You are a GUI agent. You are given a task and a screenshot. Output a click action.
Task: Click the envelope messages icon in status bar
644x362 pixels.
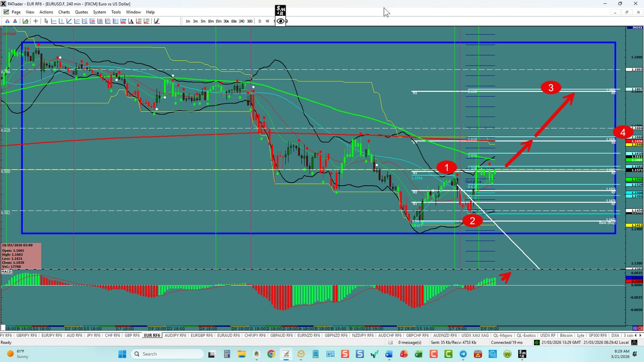[x=390, y=343]
